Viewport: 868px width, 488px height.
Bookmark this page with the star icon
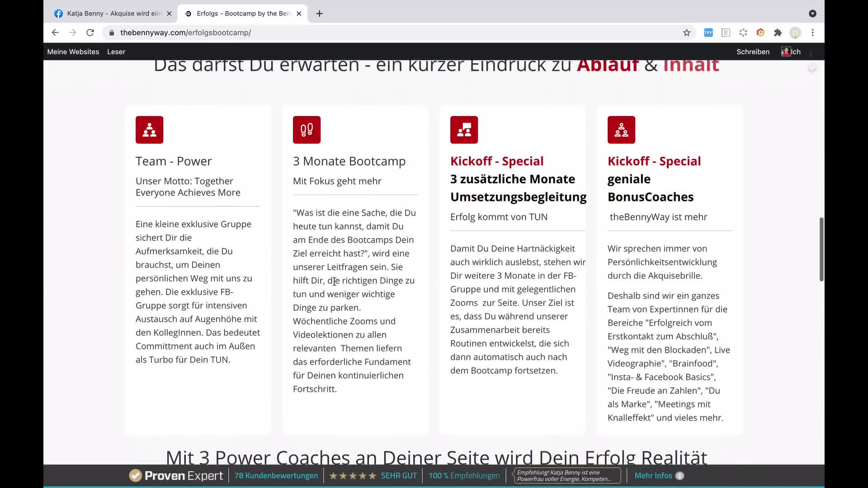point(686,33)
